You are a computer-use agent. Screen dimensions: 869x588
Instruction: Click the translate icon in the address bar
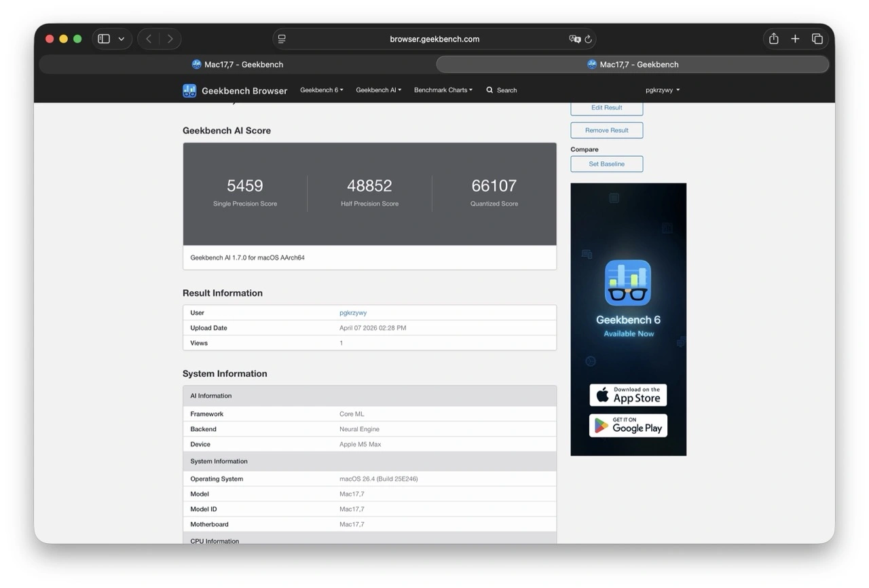point(574,39)
